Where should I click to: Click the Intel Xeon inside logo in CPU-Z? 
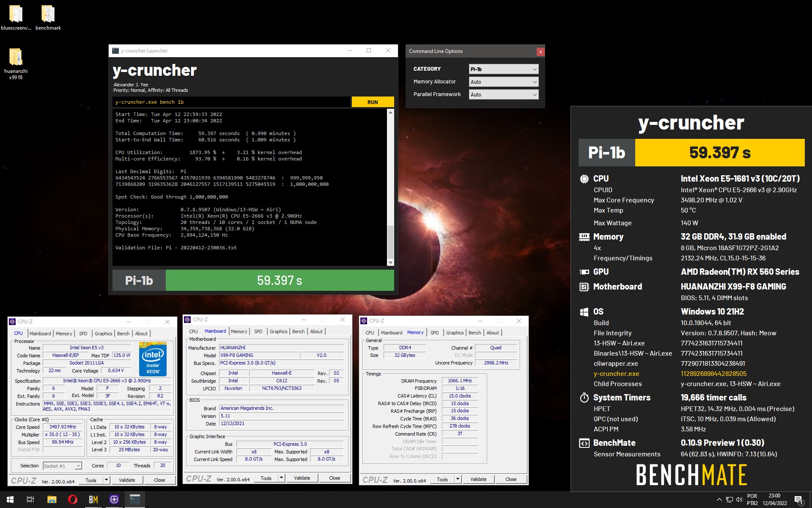[153, 359]
